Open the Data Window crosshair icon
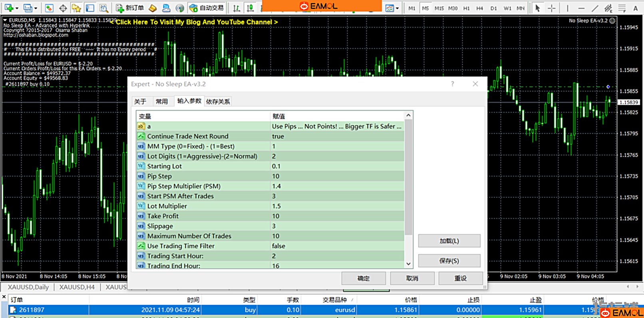The height and width of the screenshot is (318, 644). (63, 8)
